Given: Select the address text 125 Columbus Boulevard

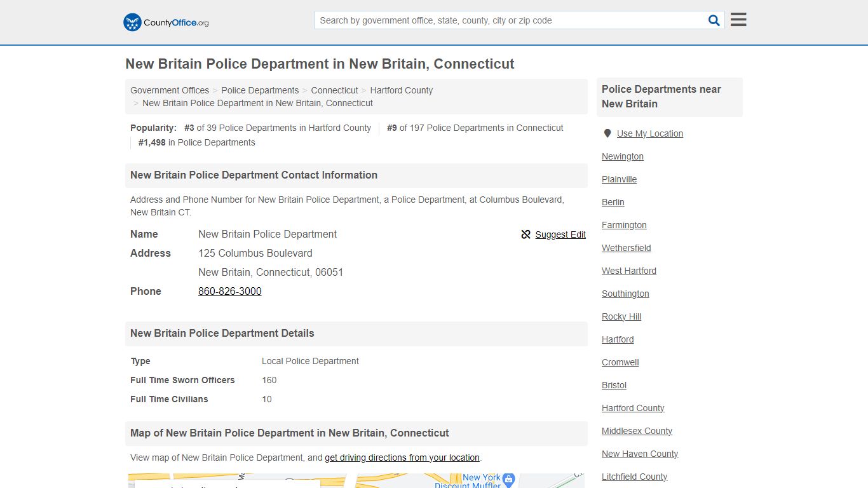Looking at the screenshot, I should coord(255,253).
